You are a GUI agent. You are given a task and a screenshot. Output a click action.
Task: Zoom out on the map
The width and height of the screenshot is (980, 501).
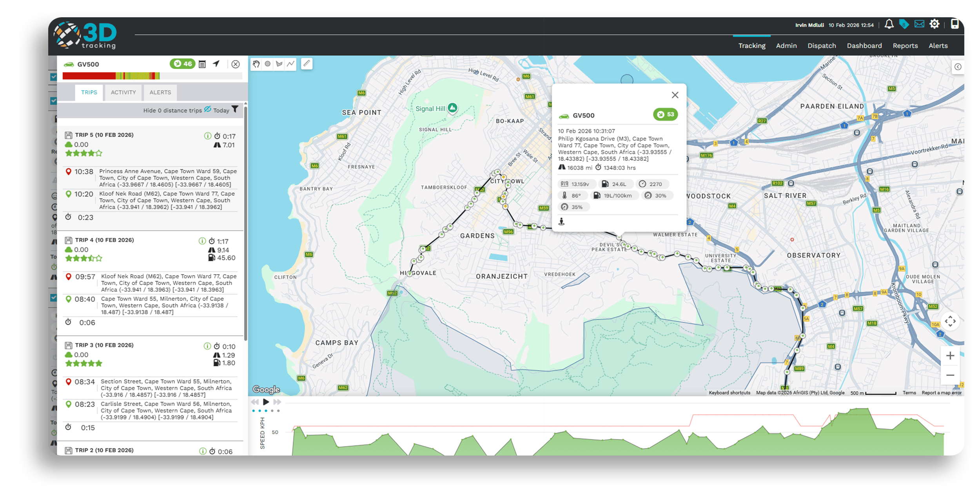950,375
